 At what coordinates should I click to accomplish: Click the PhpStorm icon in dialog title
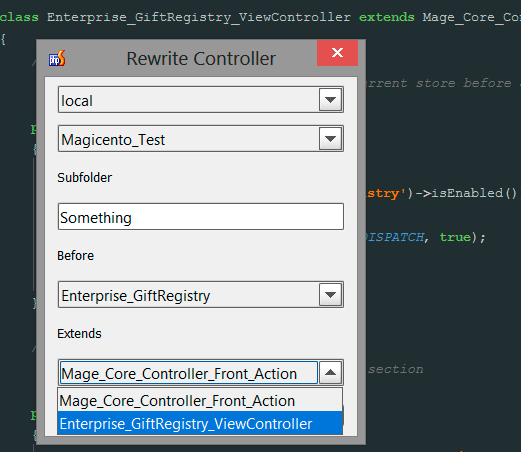click(x=57, y=58)
